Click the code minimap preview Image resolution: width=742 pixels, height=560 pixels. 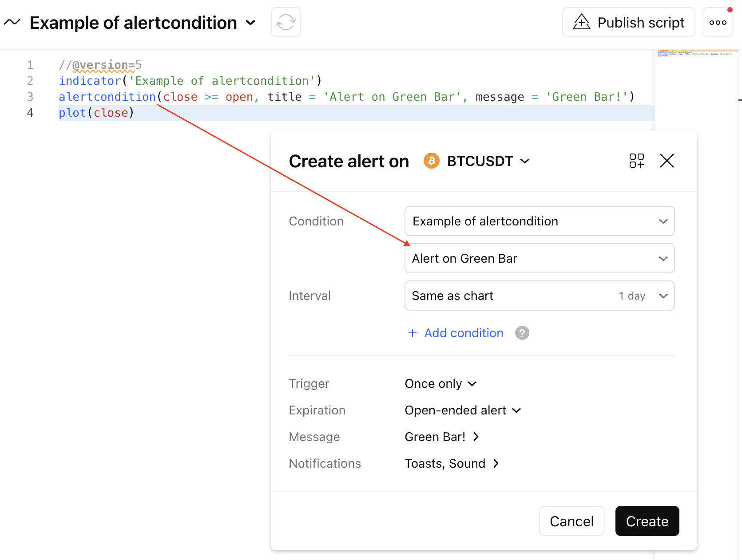tap(695, 54)
